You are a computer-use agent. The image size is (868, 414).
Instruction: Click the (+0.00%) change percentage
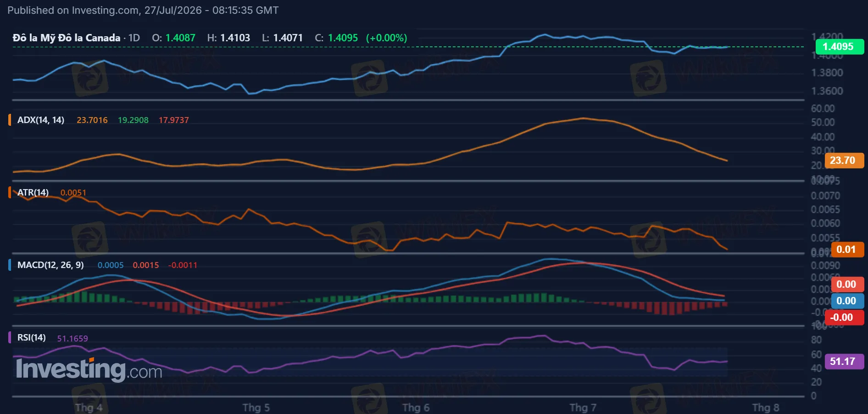pyautogui.click(x=386, y=38)
